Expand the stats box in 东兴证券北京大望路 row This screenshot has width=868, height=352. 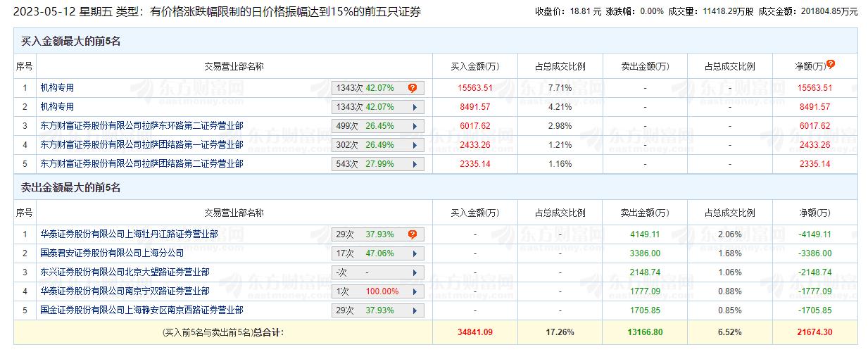pos(378,272)
